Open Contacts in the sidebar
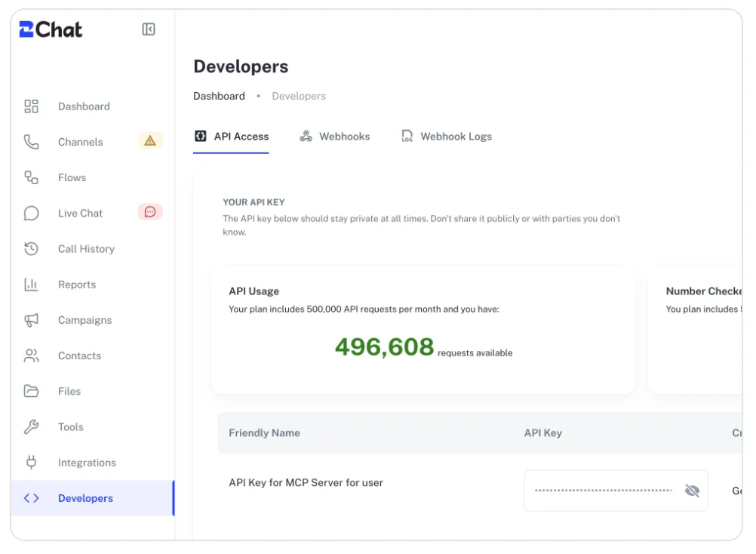 click(92, 355)
